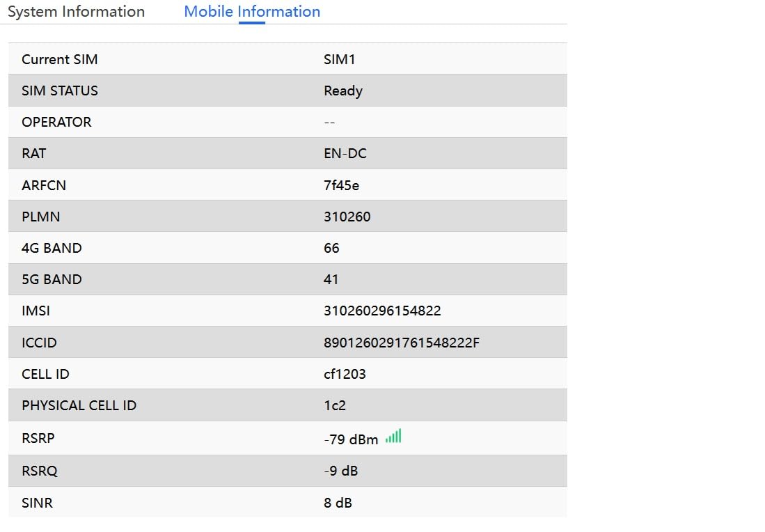Click the SIM STATUS value Ready

pos(343,91)
